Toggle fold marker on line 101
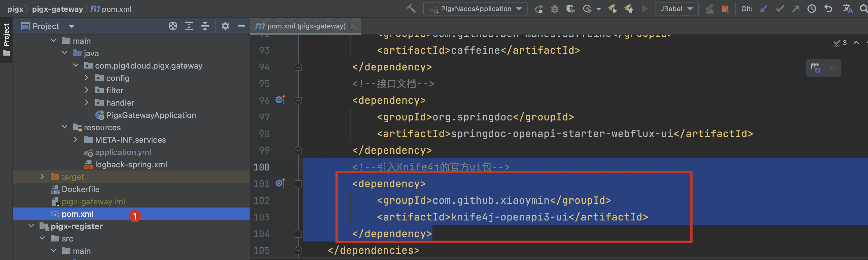 coord(298,184)
